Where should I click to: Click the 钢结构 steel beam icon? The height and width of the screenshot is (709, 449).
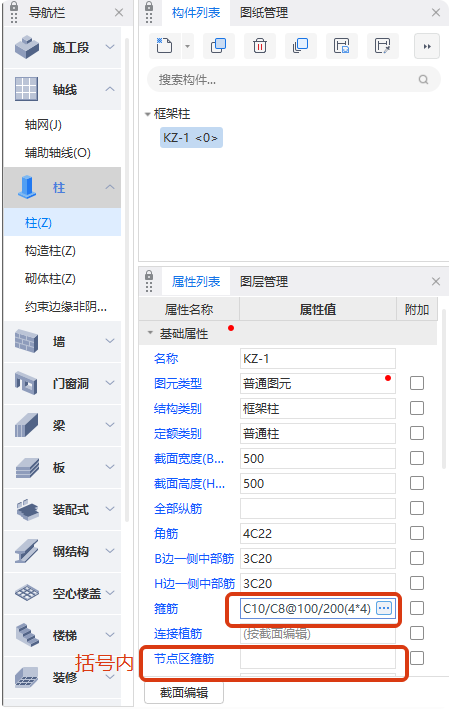(x=27, y=551)
